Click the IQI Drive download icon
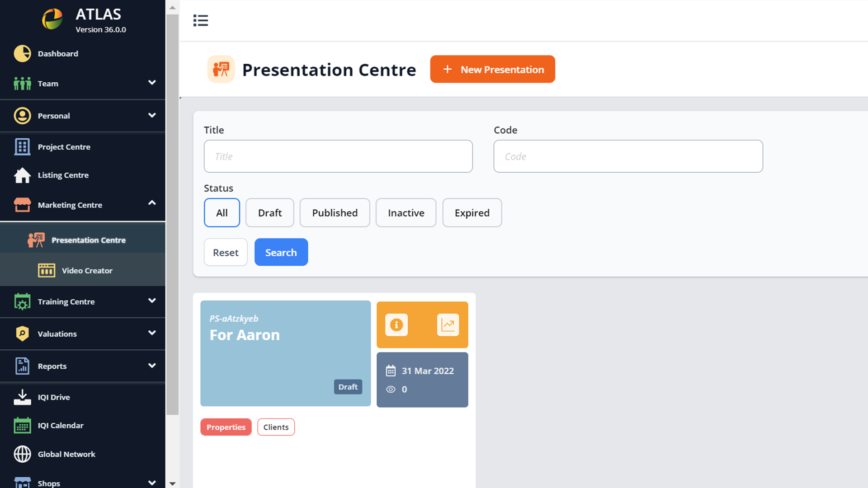This screenshot has height=488, width=868. 22,397
